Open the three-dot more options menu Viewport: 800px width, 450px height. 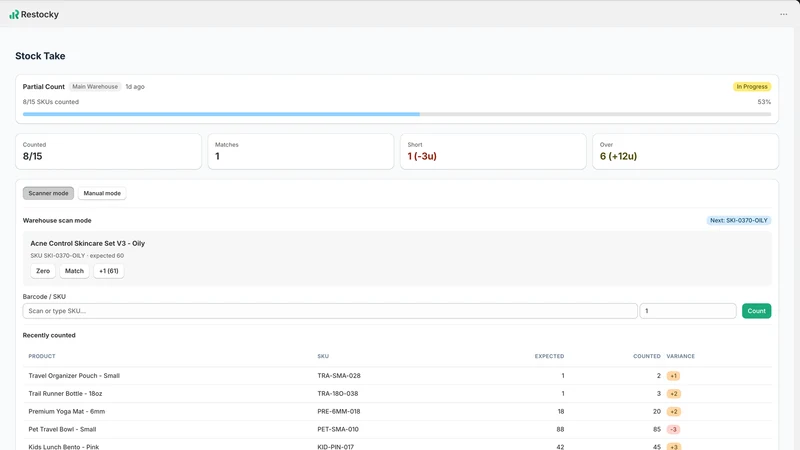coord(783,14)
